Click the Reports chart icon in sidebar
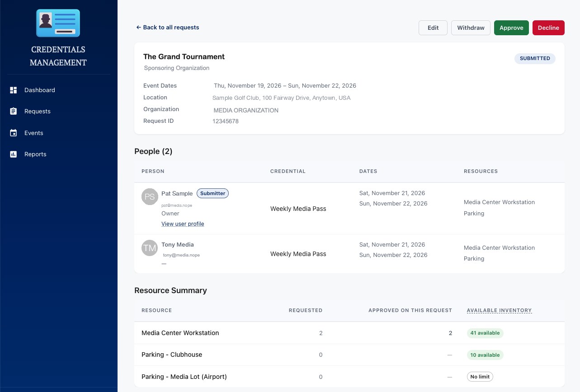Viewport: 580px width, 392px height. tap(14, 154)
